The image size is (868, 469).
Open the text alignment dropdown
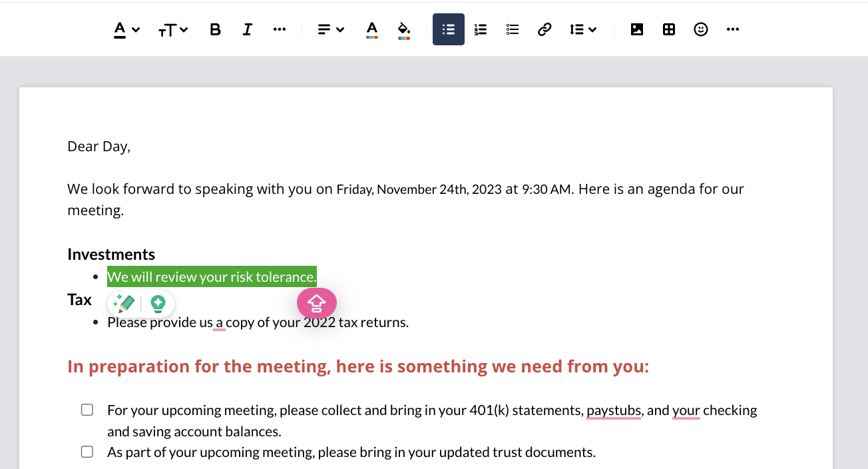(x=330, y=29)
